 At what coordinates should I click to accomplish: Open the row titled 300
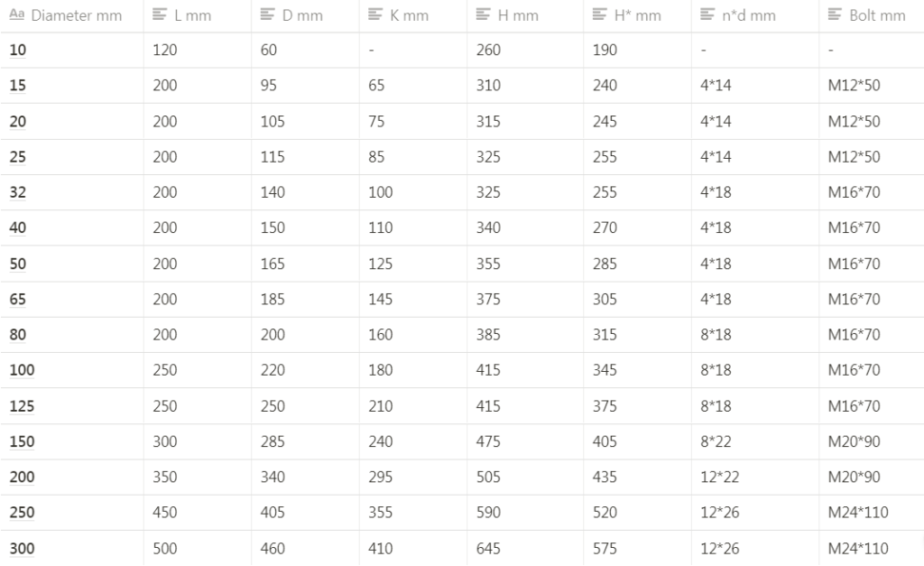coord(21,548)
